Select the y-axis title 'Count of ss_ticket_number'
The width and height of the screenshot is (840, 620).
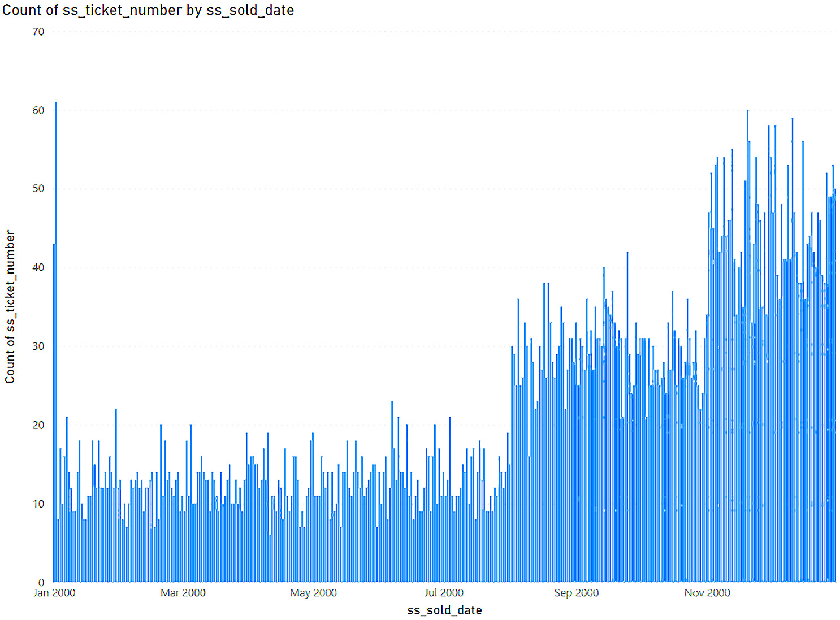[10, 307]
